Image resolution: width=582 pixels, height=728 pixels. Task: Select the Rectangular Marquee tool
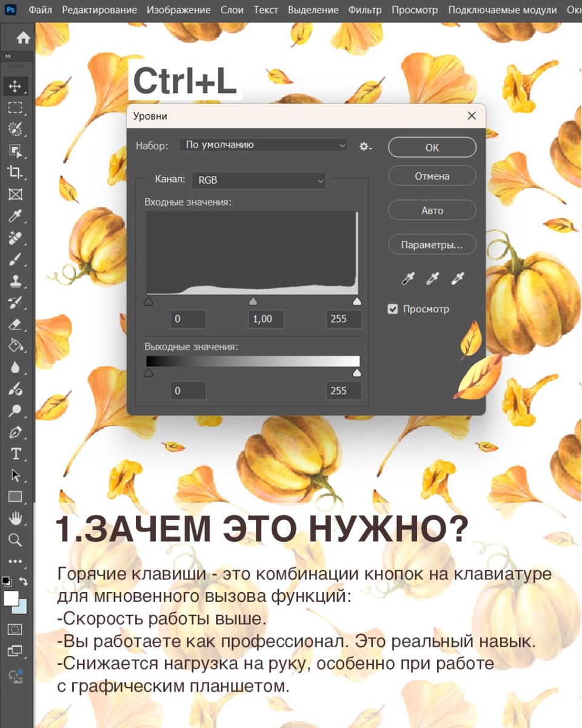(15, 108)
